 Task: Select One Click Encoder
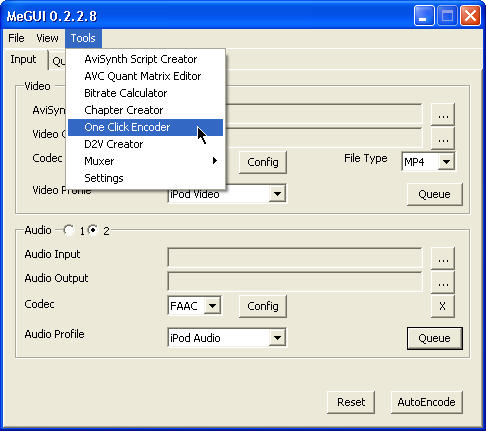(145, 127)
